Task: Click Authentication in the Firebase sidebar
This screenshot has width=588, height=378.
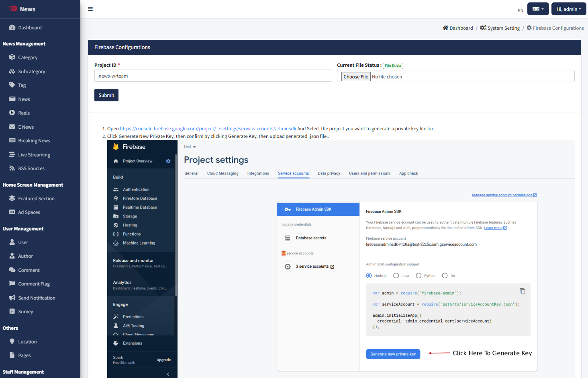Action: pos(132,189)
